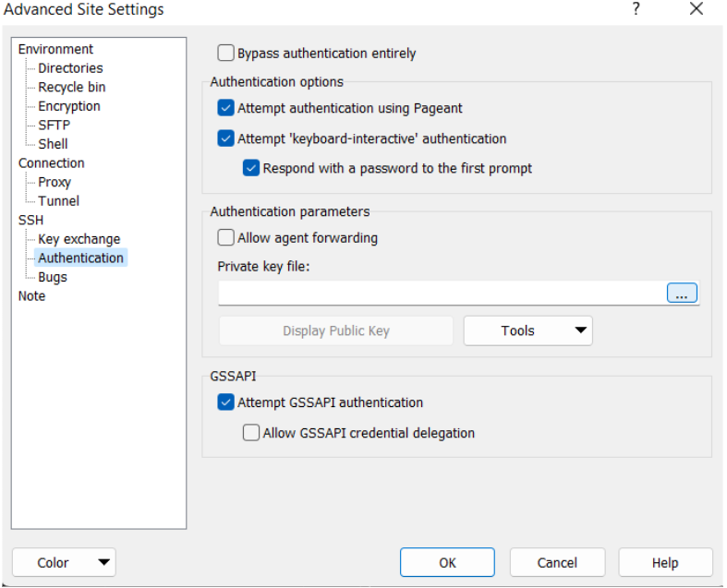727x588 pixels.
Task: Select Environment in the settings tree
Action: [55, 49]
